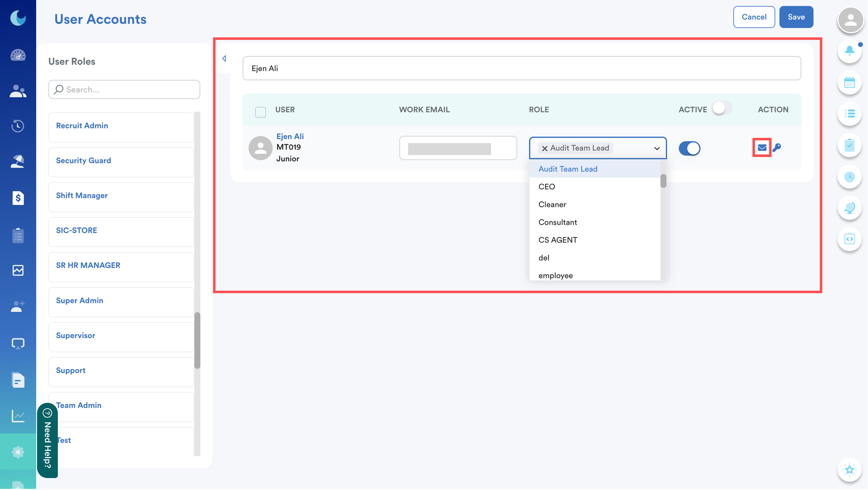Viewport: 868px width, 490px height.
Task: Open the payroll dollar icon in sidebar
Action: 18,198
